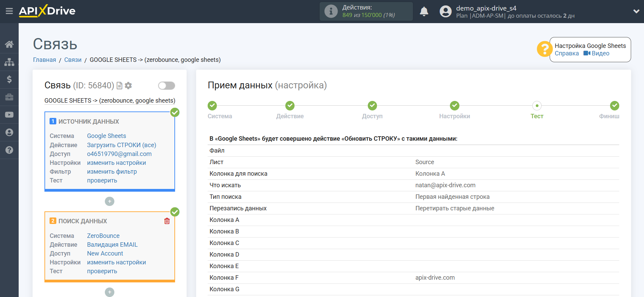Go to the Настройки step
This screenshot has height=297, width=644.
[454, 106]
